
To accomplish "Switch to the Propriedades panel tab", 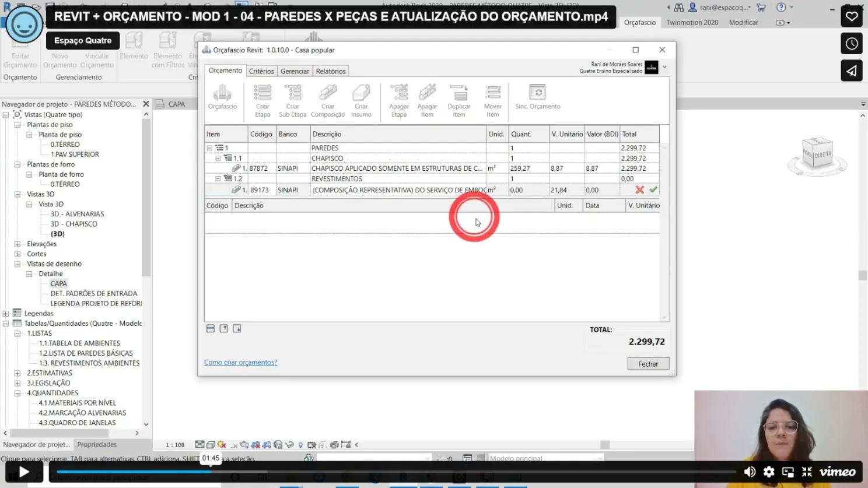I will tap(97, 444).
